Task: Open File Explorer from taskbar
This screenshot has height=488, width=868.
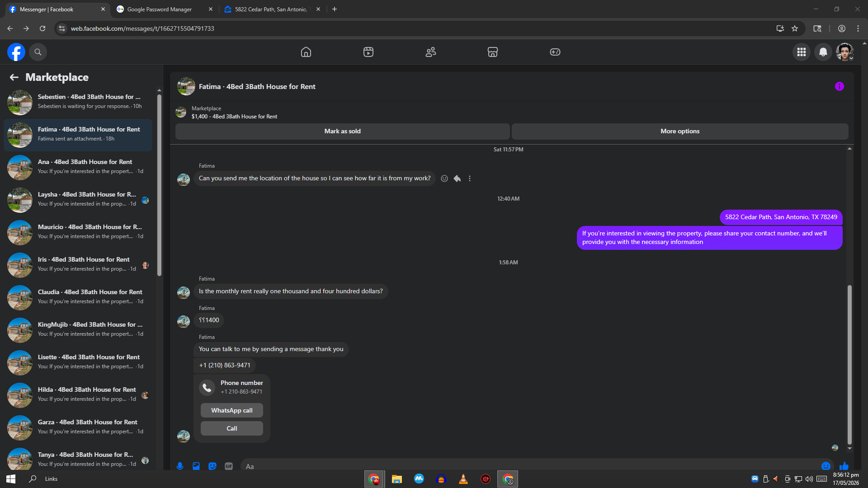Action: click(x=397, y=479)
